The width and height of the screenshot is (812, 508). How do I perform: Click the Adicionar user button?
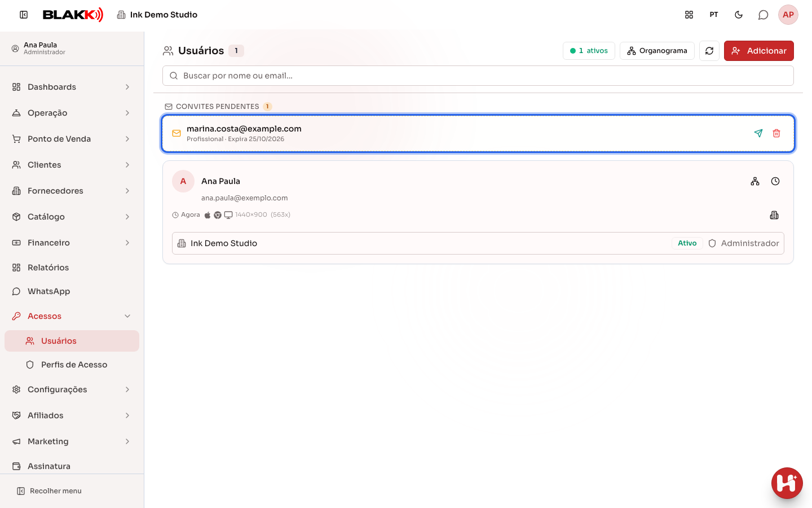click(759, 51)
